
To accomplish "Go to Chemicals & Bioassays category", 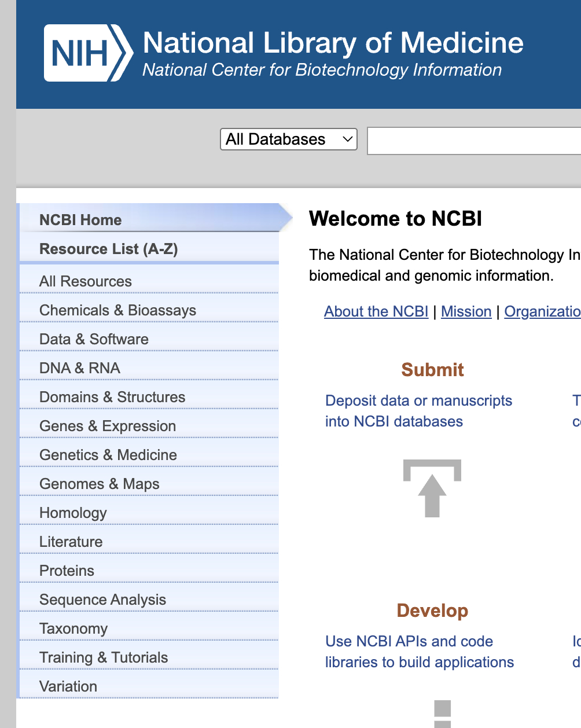I will pyautogui.click(x=117, y=310).
